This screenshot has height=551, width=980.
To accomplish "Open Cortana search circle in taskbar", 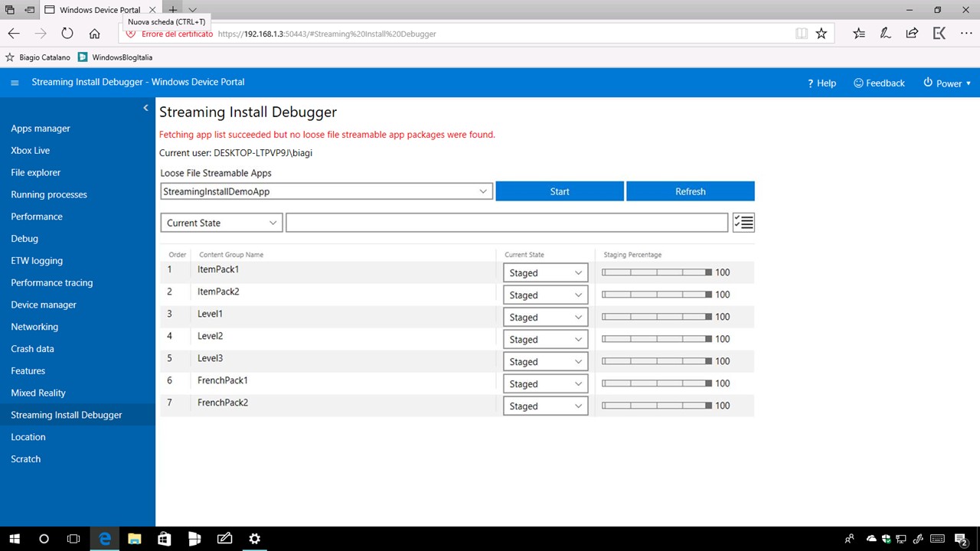I will tap(44, 539).
